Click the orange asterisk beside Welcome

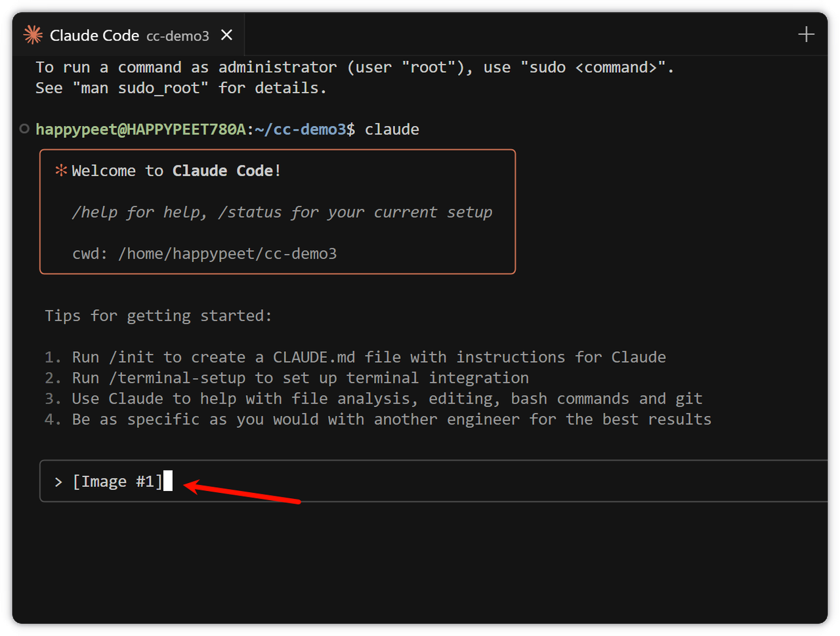click(61, 171)
